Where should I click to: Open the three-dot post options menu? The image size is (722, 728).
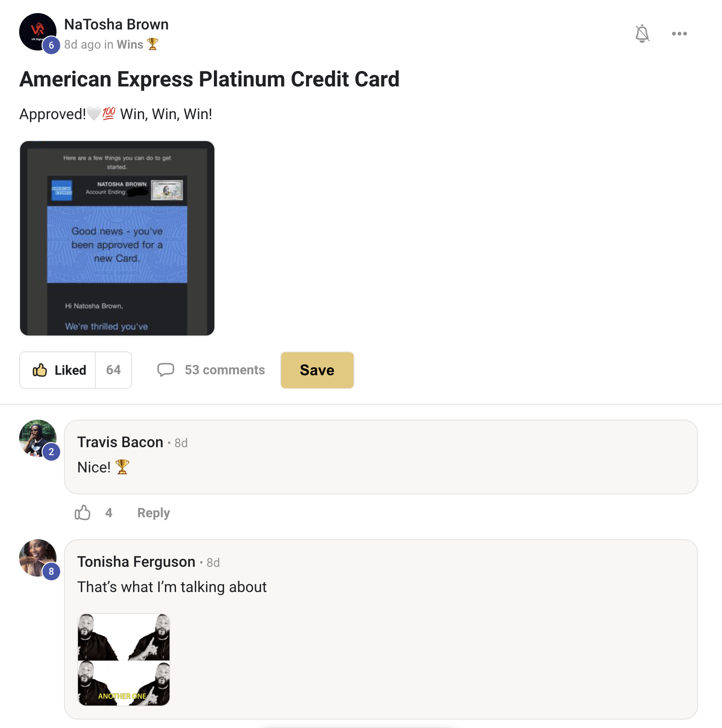pos(679,34)
